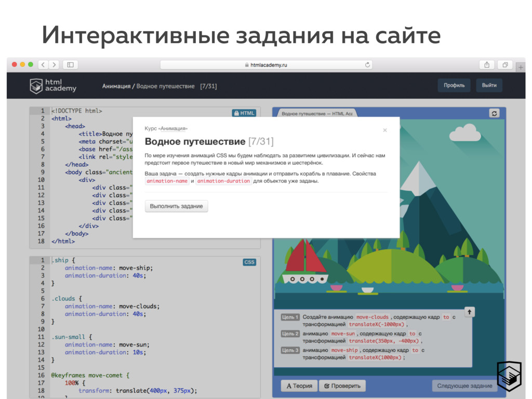Click the Цель 1 goal label

[x=290, y=317]
